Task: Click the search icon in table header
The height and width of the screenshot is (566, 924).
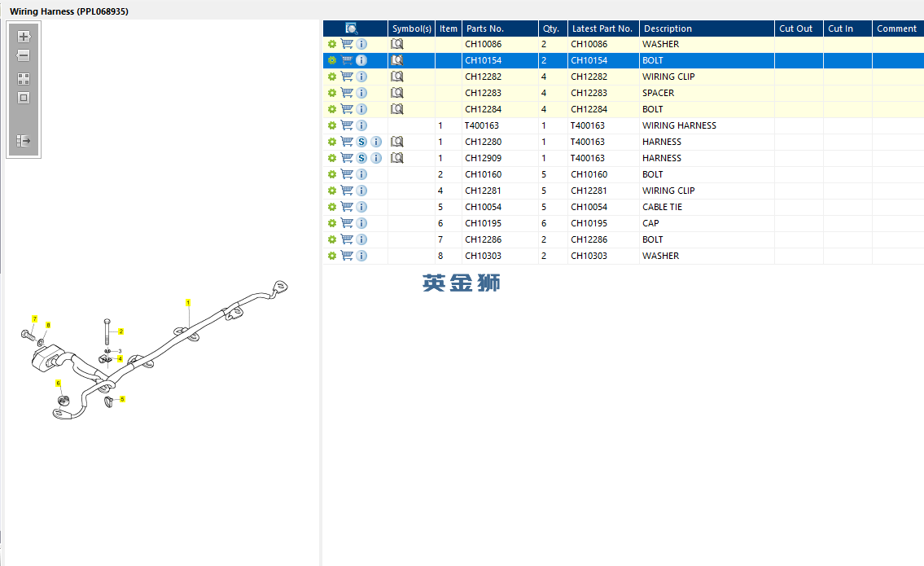Action: 351,29
